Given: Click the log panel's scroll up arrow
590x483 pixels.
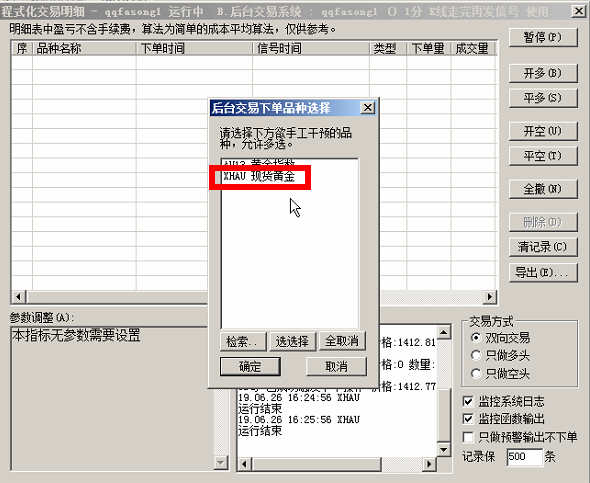Looking at the screenshot, I should tap(444, 332).
